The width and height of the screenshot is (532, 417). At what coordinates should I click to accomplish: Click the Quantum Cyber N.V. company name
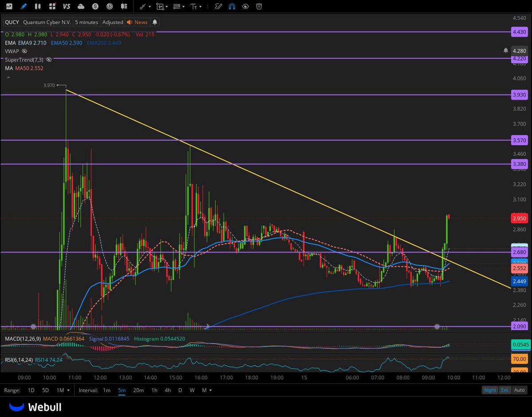(47, 22)
